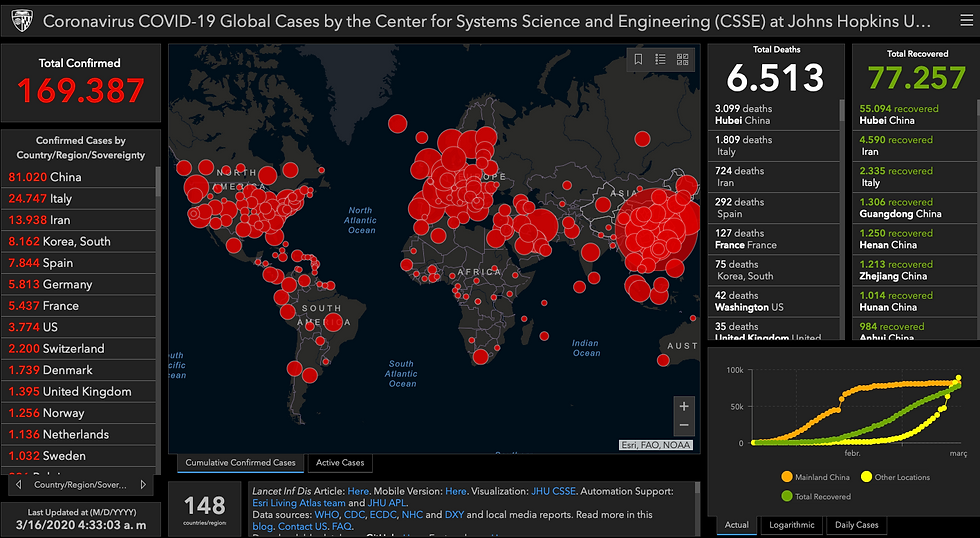This screenshot has width=980, height=538.
Task: Select Korea, South in confirmed cases list
Action: (78, 241)
